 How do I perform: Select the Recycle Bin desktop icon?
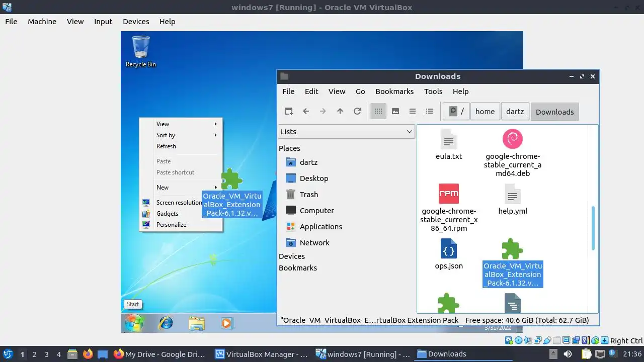[140, 51]
